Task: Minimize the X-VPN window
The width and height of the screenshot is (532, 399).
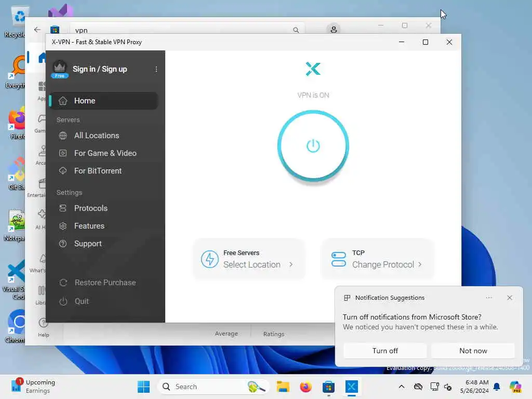Action: [402, 42]
